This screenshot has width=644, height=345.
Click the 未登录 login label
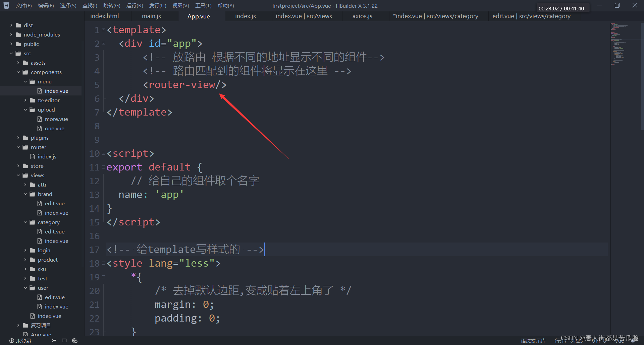[24, 341]
